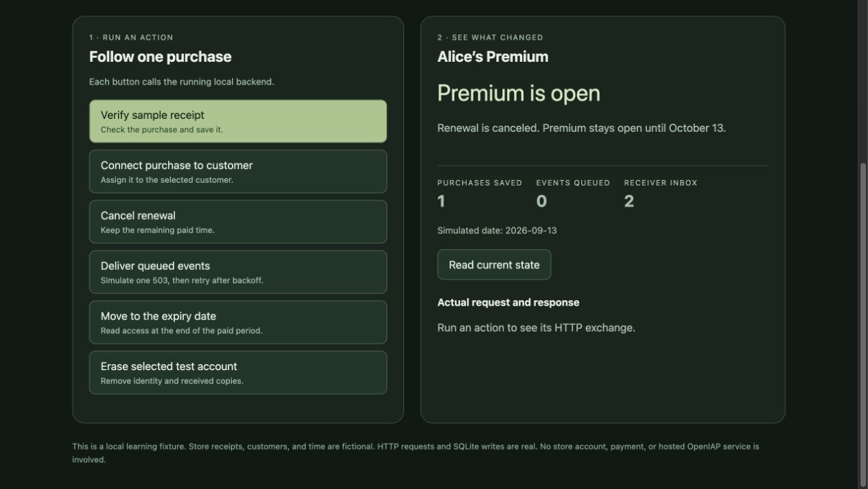Viewport: 868px width, 489px height.
Task: Click Simulated date: 2026-09-13 text
Action: 497,231
